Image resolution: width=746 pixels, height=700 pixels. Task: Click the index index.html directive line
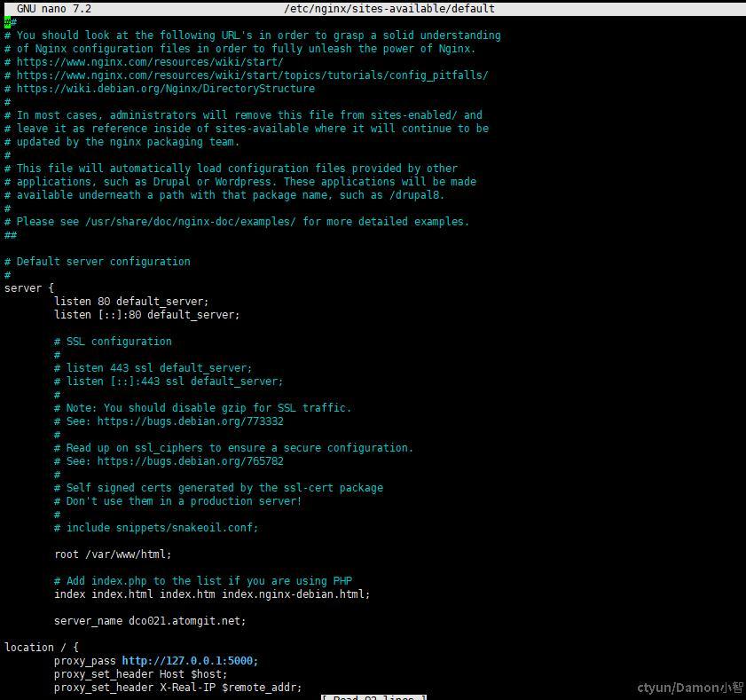click(x=213, y=594)
